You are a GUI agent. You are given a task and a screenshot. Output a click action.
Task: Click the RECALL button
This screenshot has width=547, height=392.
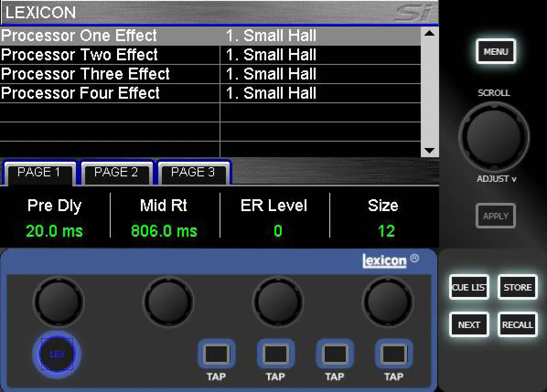(x=517, y=324)
